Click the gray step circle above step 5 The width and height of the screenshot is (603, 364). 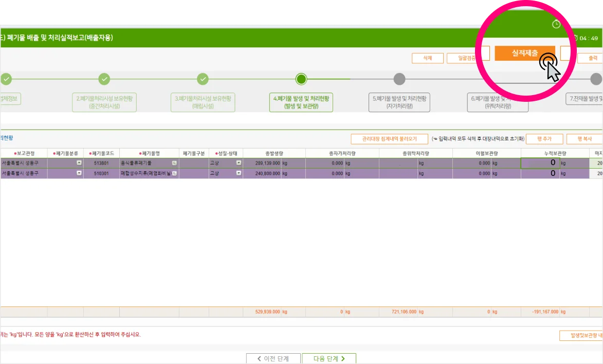[399, 79]
